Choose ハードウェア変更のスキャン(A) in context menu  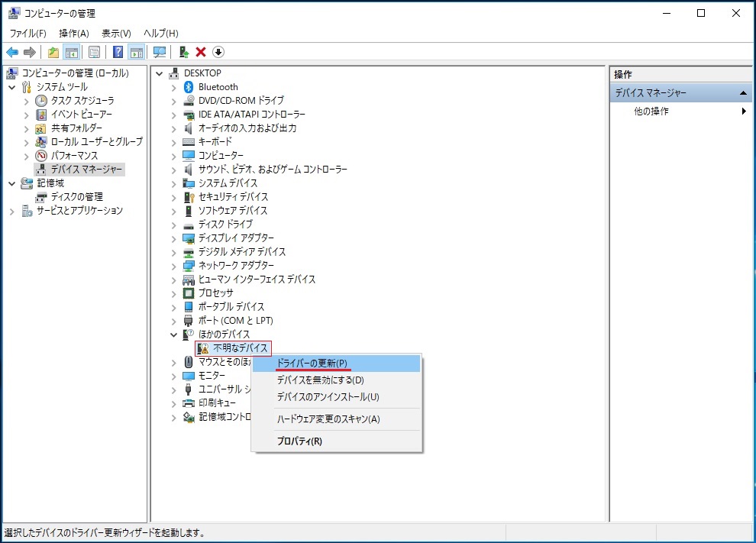(x=337, y=419)
